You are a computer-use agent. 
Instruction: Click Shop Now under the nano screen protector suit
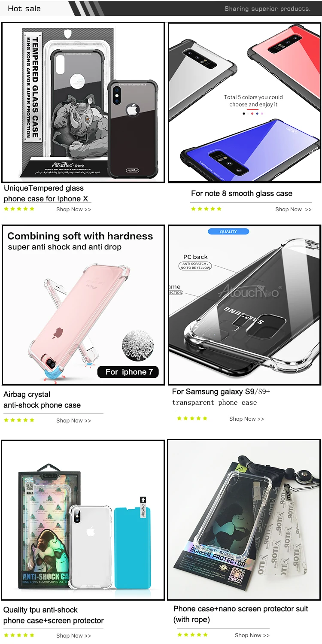[x=252, y=635]
